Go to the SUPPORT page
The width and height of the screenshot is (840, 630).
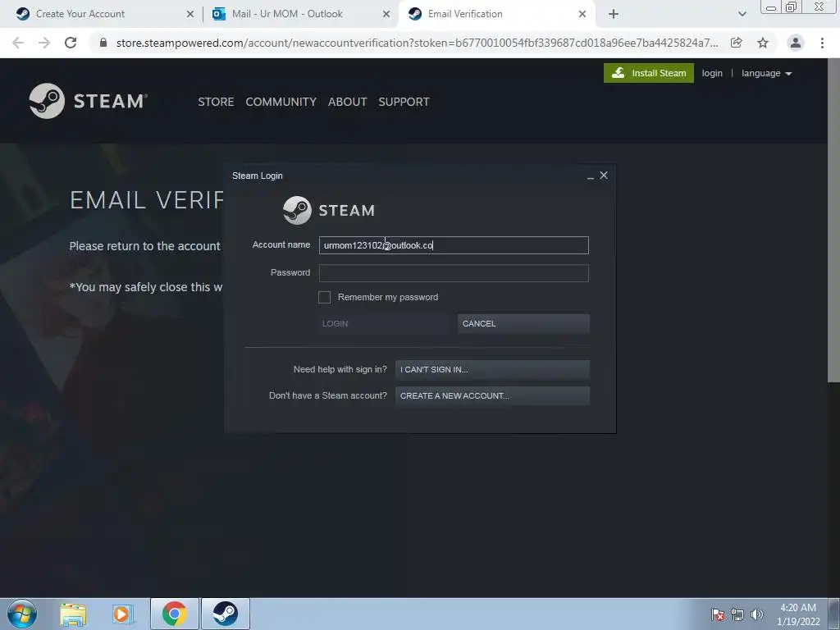point(404,102)
